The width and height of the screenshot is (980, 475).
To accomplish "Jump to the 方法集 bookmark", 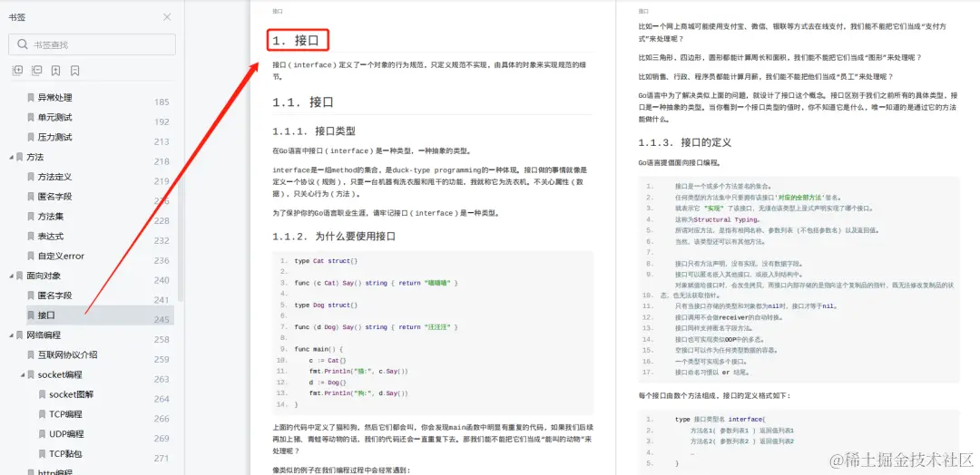I will tap(51, 217).
